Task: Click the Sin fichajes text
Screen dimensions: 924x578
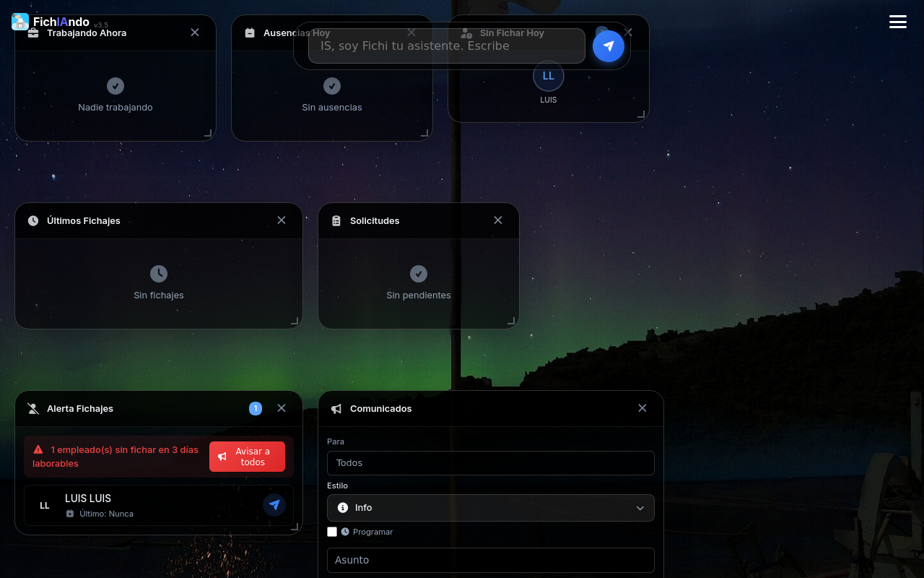Action: point(159,296)
